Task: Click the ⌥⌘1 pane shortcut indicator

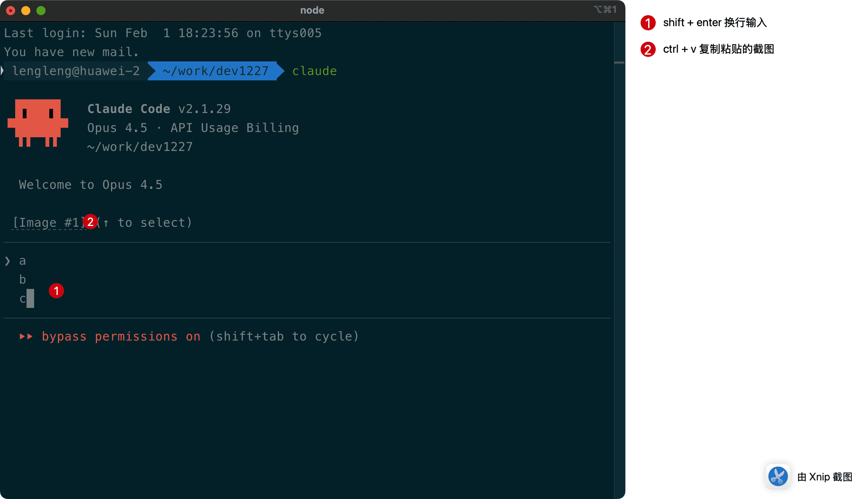Action: [x=605, y=10]
